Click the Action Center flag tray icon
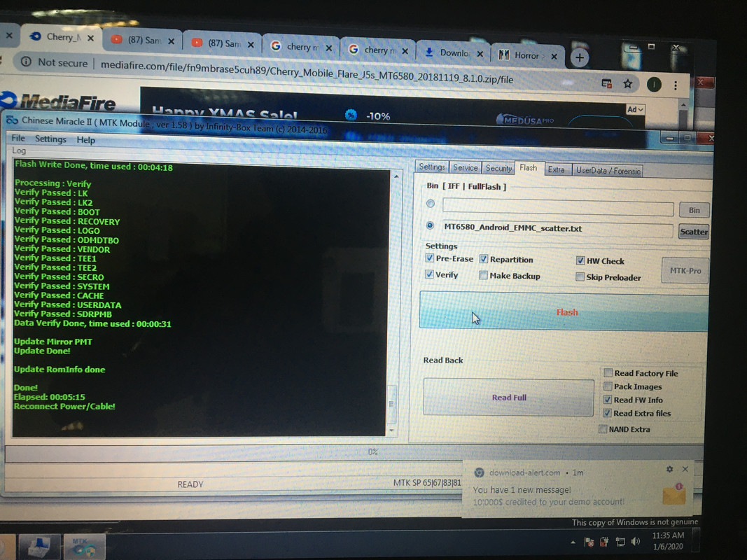Viewport: 747px width, 560px height. pyautogui.click(x=589, y=542)
